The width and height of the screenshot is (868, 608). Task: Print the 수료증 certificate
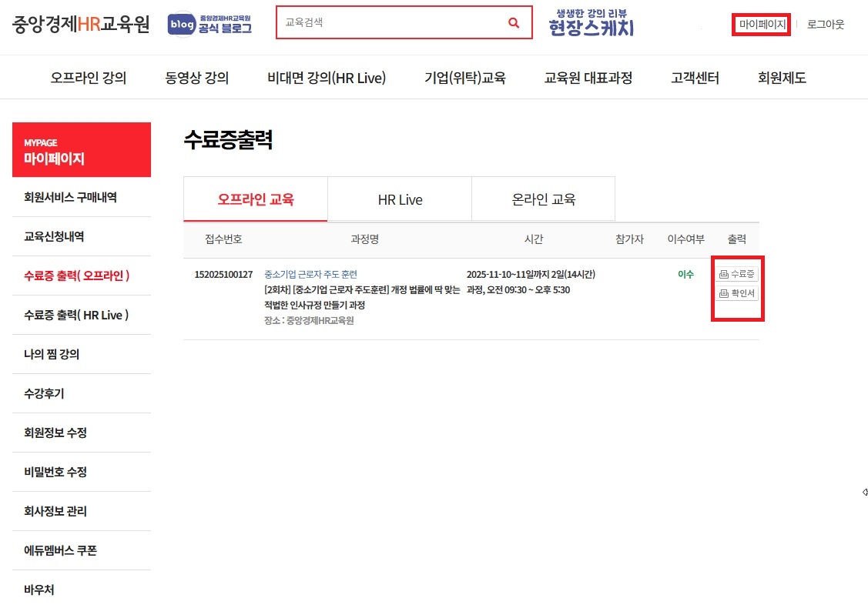[x=737, y=274]
